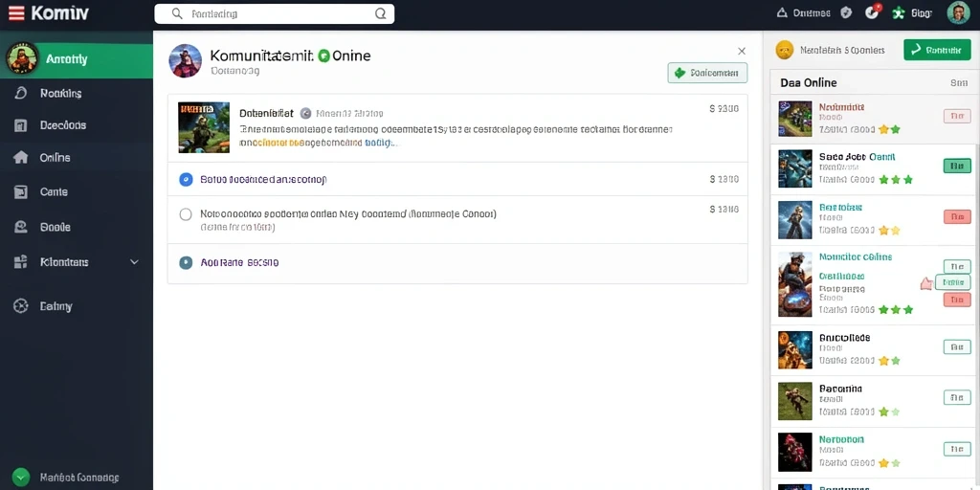Click the green circle icon at the sidebar bottom
This screenshot has height=490, width=980.
pos(21,478)
